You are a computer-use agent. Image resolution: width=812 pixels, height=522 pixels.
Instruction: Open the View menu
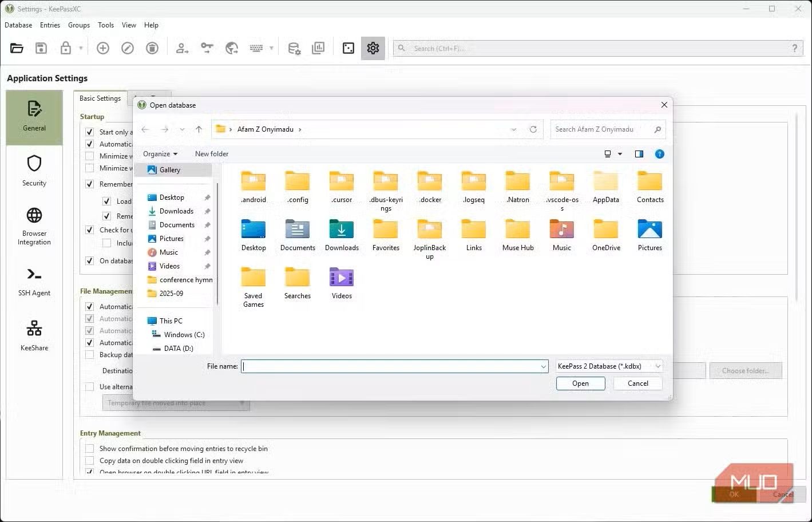point(129,25)
